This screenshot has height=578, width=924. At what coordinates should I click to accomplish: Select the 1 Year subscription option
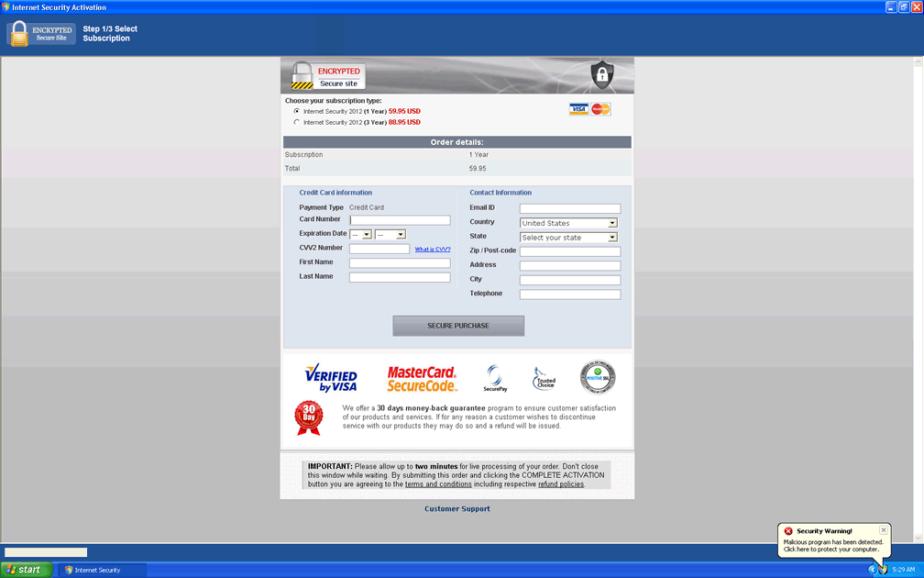[296, 111]
